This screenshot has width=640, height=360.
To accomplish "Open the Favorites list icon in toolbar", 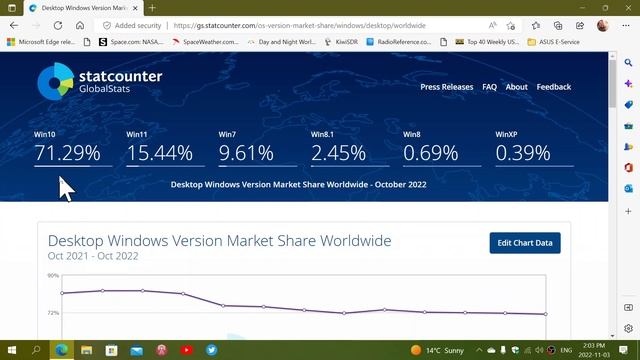I will click(x=536, y=26).
